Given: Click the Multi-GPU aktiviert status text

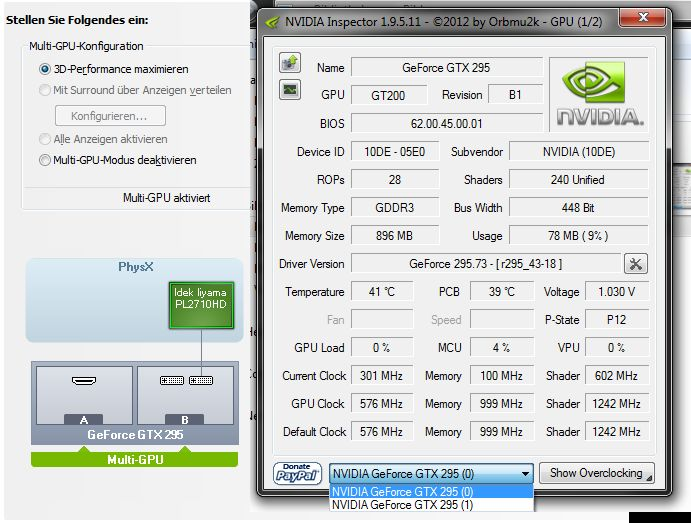Looking at the screenshot, I should 167,198.
